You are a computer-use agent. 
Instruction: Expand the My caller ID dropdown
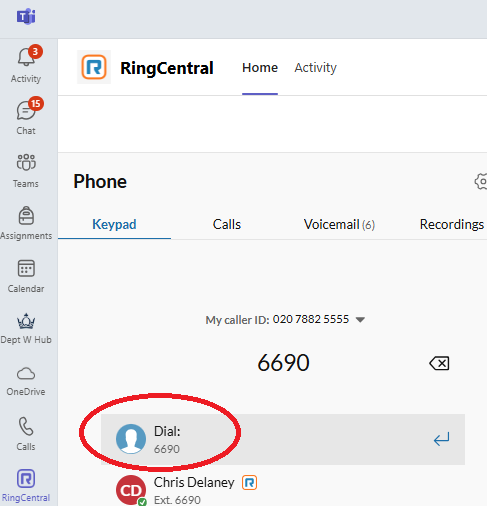360,320
